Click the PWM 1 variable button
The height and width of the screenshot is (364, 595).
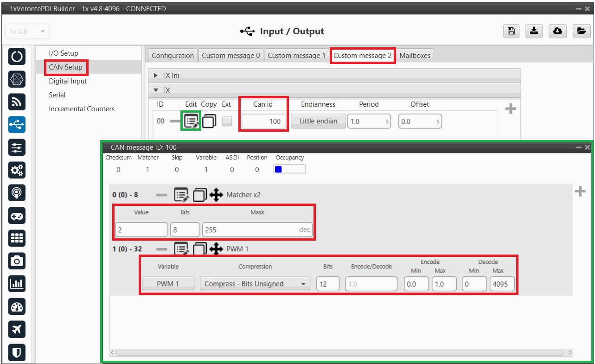click(168, 284)
